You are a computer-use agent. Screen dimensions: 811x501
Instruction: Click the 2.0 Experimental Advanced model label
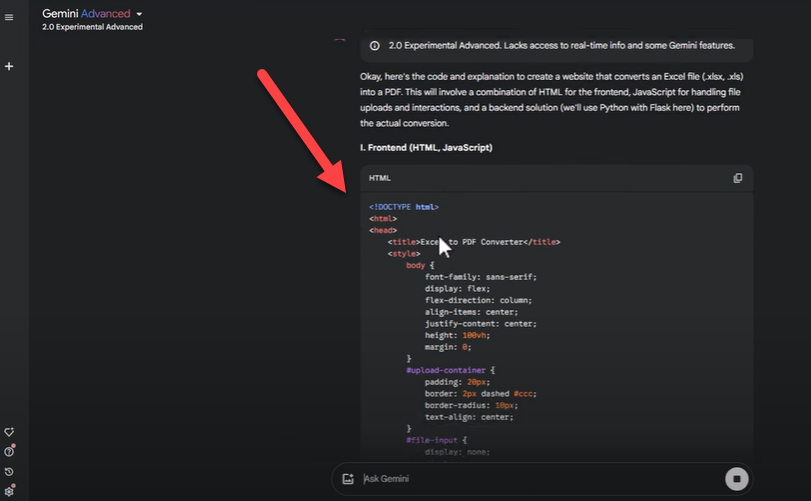coord(92,27)
